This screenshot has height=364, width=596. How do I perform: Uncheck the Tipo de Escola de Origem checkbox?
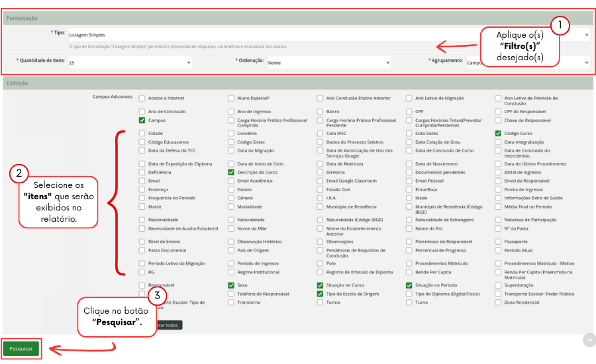coord(320,294)
